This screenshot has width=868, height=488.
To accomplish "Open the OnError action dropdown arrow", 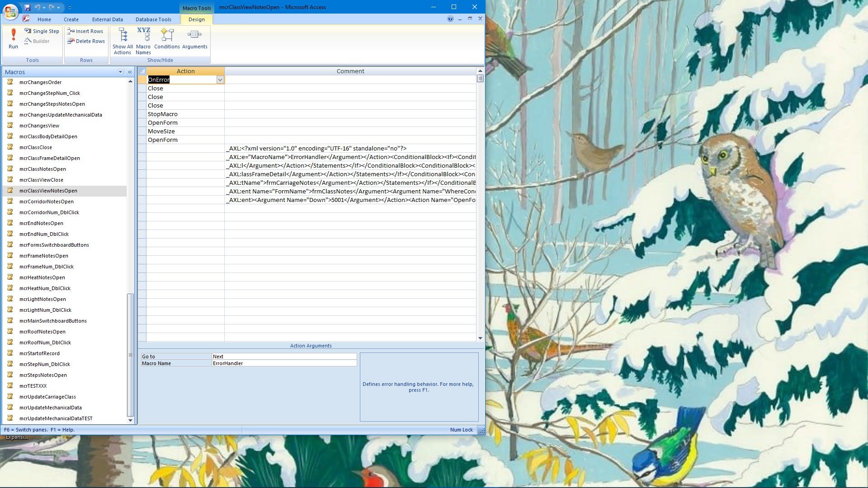I will (220, 80).
